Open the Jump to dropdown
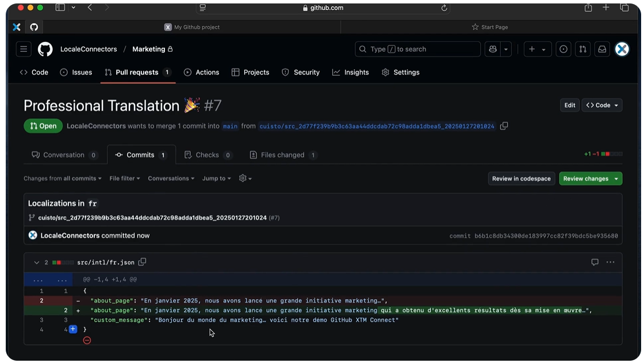The height and width of the screenshot is (363, 644). [216, 179]
